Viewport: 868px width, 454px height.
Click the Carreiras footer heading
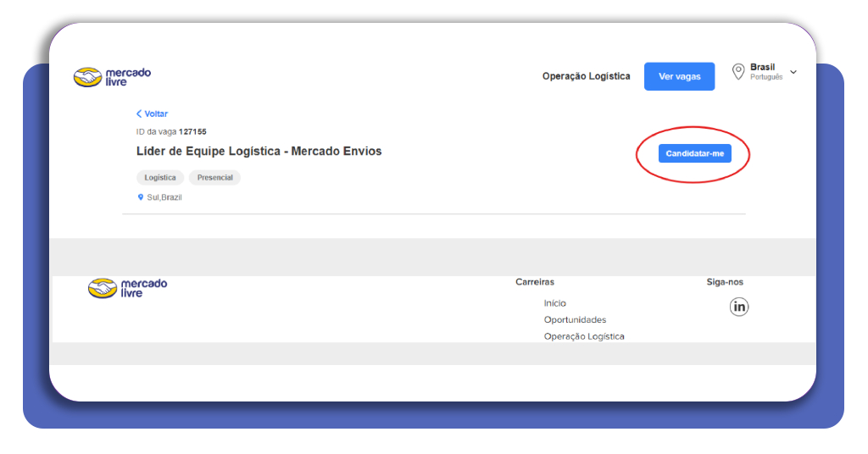(535, 282)
